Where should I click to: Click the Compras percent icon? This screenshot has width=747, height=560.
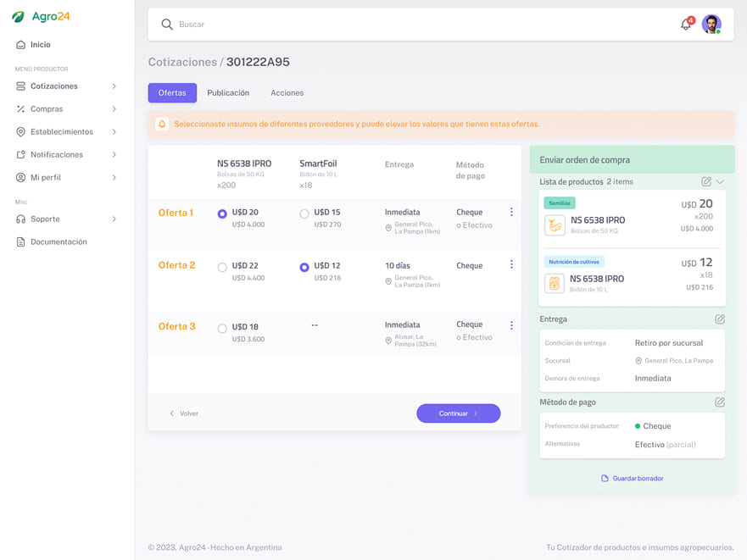click(x=20, y=109)
